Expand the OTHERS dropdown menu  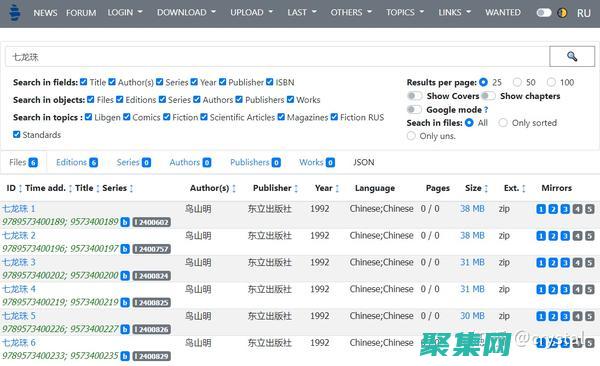351,13
